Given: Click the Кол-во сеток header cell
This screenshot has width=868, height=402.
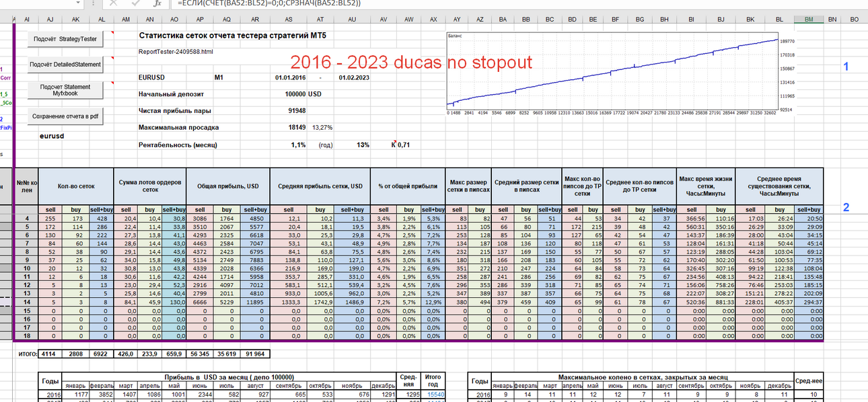Looking at the screenshot, I should pyautogui.click(x=75, y=186).
